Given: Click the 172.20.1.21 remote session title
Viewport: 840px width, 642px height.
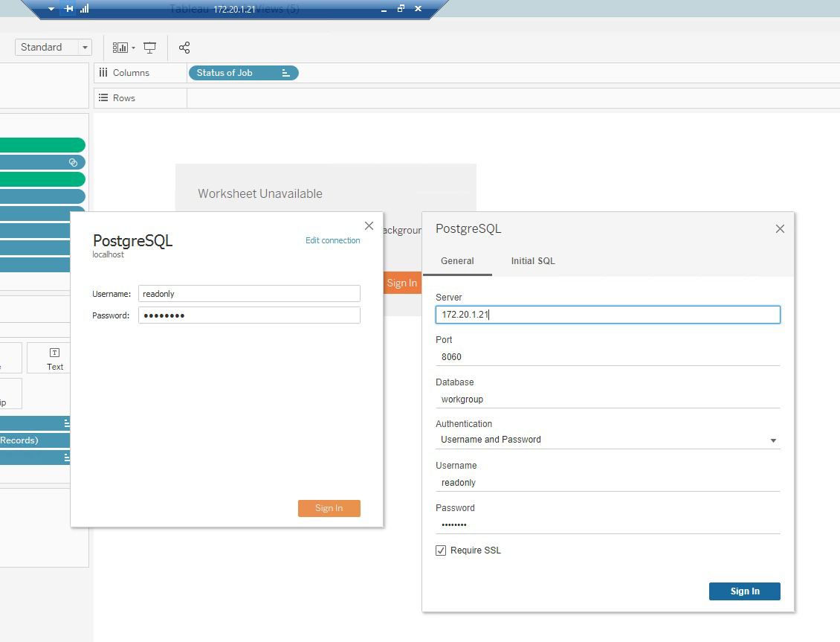Looking at the screenshot, I should pyautogui.click(x=234, y=9).
